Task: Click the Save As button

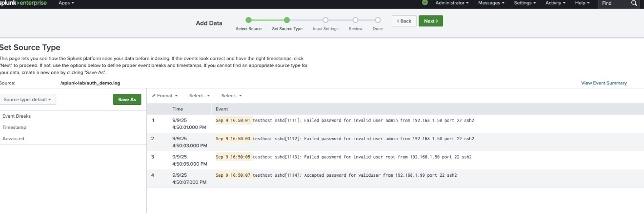Action: 127,100
